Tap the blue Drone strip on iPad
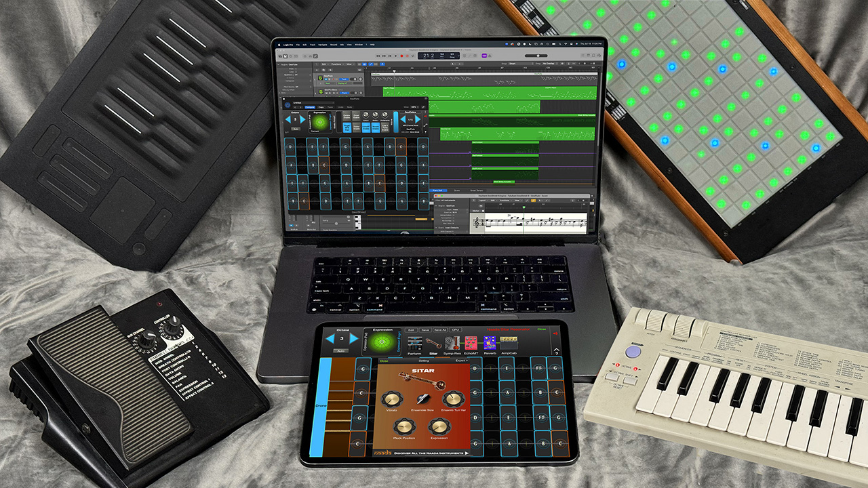Screen dimensions: 868x488 click(x=320, y=407)
